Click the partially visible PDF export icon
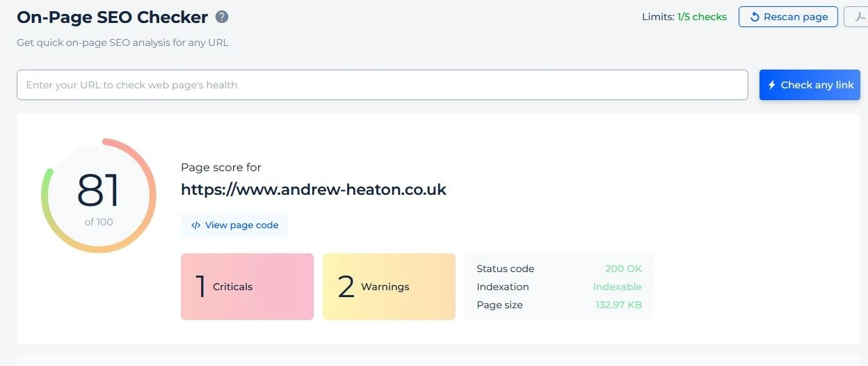The height and width of the screenshot is (366, 868). tap(860, 17)
